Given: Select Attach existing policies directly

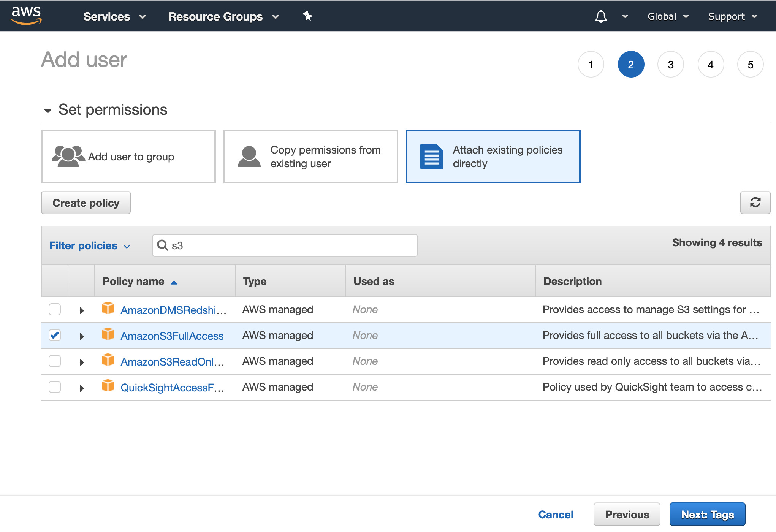Looking at the screenshot, I should (493, 157).
